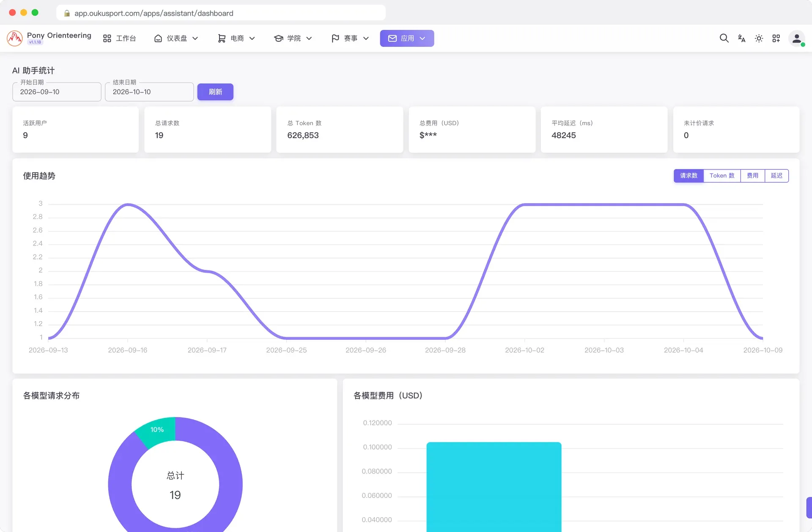Click the 学院 graduation cap icon
Viewport: 812px width, 532px height.
pyautogui.click(x=278, y=38)
